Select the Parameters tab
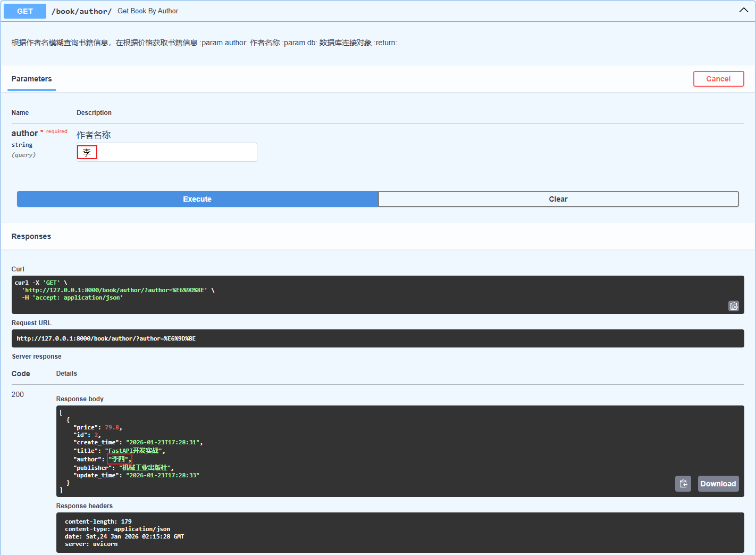 pos(32,79)
